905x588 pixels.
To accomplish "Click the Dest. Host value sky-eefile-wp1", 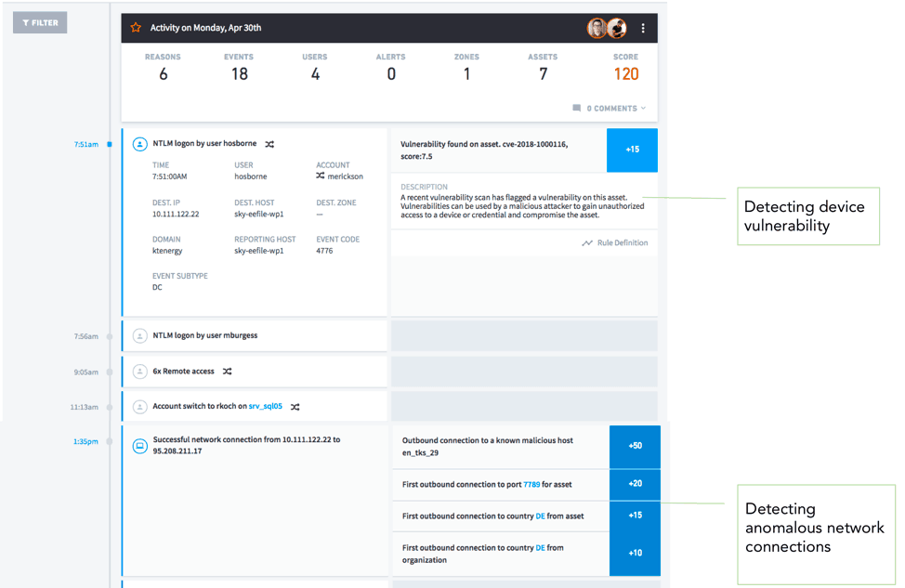I will pyautogui.click(x=259, y=214).
